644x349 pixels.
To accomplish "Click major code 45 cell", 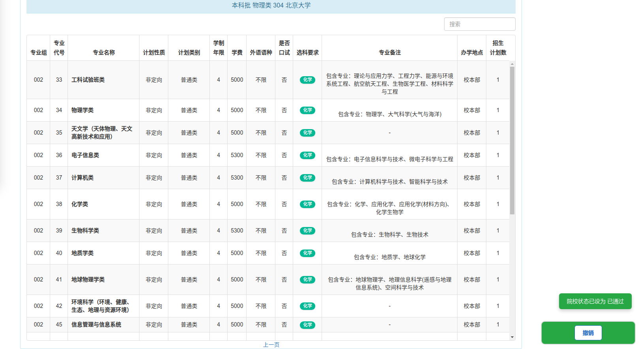I will [x=59, y=325].
